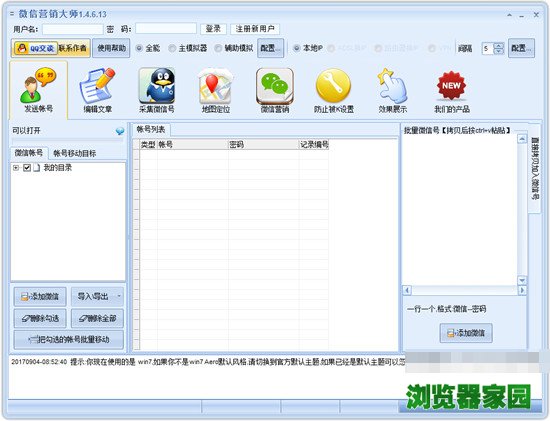550x421 pixels.
Task: Click the 我的目录 tree item label
Action: tap(58, 168)
